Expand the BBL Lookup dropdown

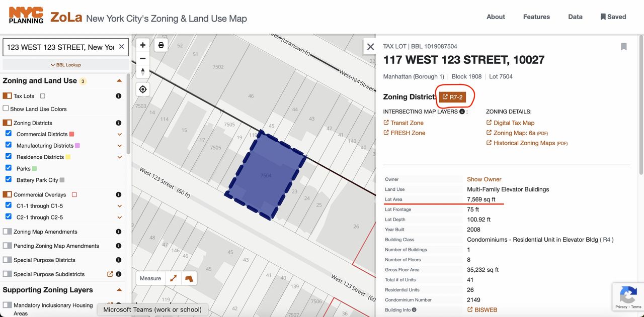coord(65,65)
